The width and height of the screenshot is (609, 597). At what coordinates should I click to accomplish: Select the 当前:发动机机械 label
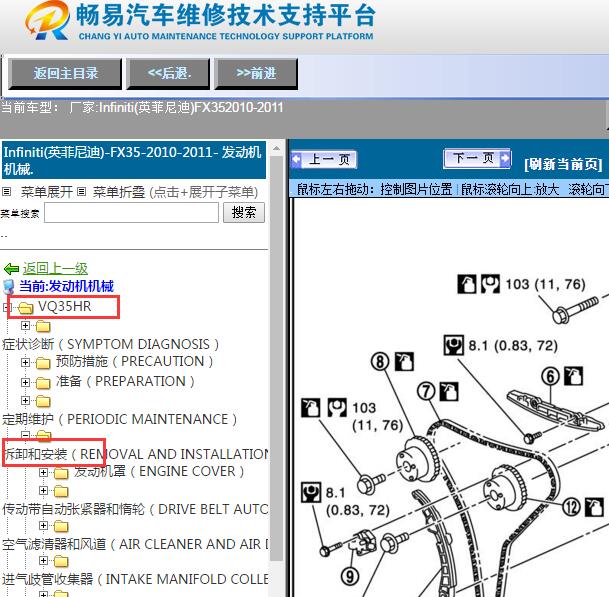tap(66, 286)
